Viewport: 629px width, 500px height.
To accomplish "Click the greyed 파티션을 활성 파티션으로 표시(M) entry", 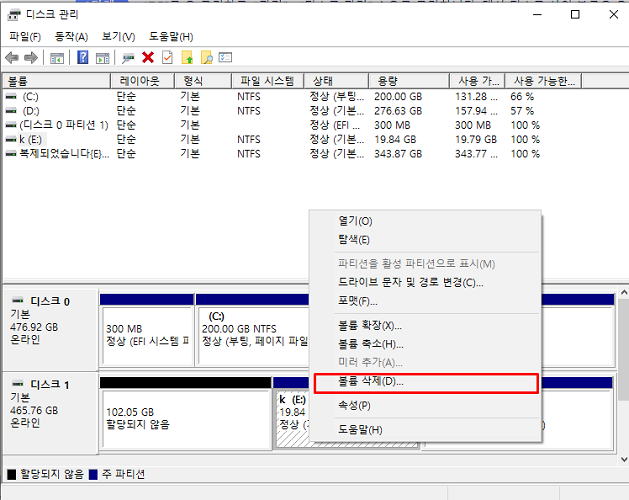I will [426, 264].
